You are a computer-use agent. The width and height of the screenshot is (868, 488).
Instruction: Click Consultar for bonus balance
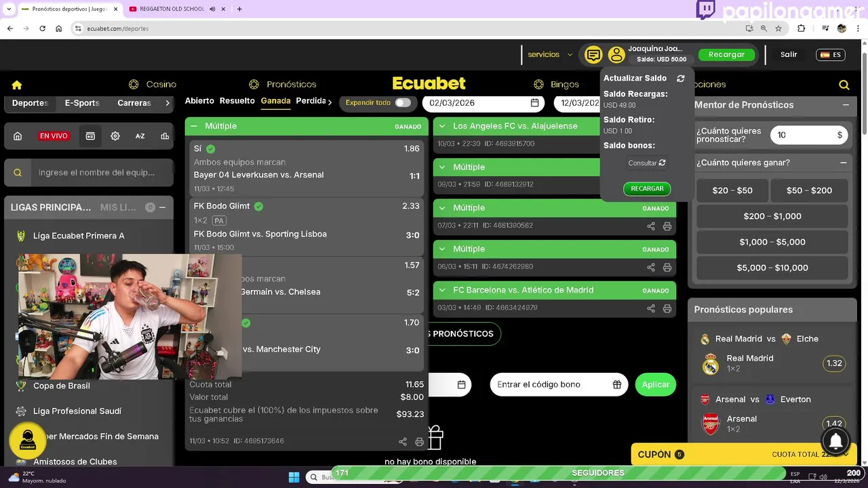[647, 163]
